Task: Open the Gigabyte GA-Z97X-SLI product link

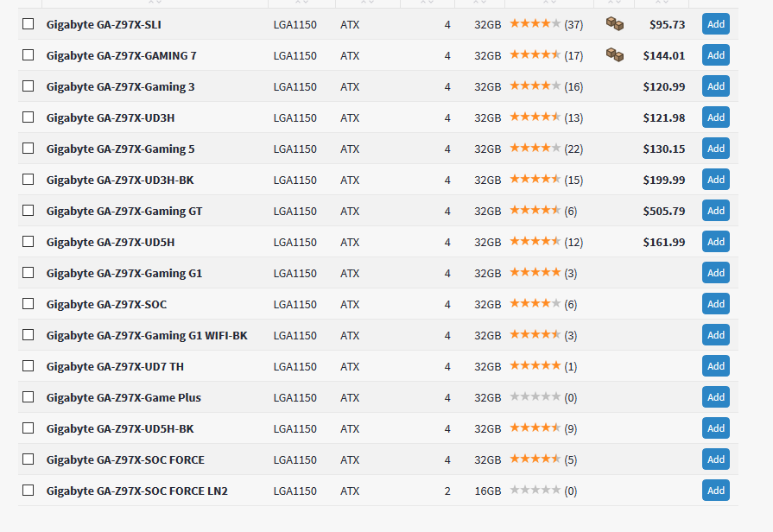Action: [x=104, y=25]
